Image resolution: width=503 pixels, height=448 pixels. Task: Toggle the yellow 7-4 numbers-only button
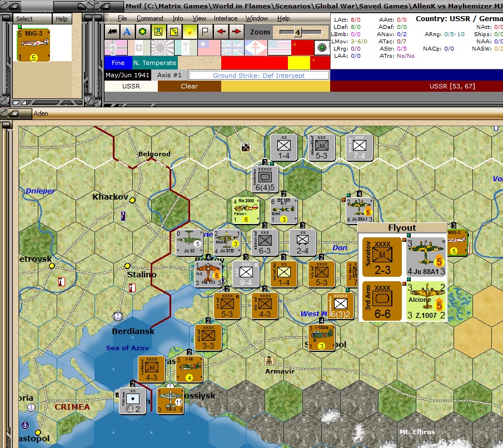pos(174,32)
